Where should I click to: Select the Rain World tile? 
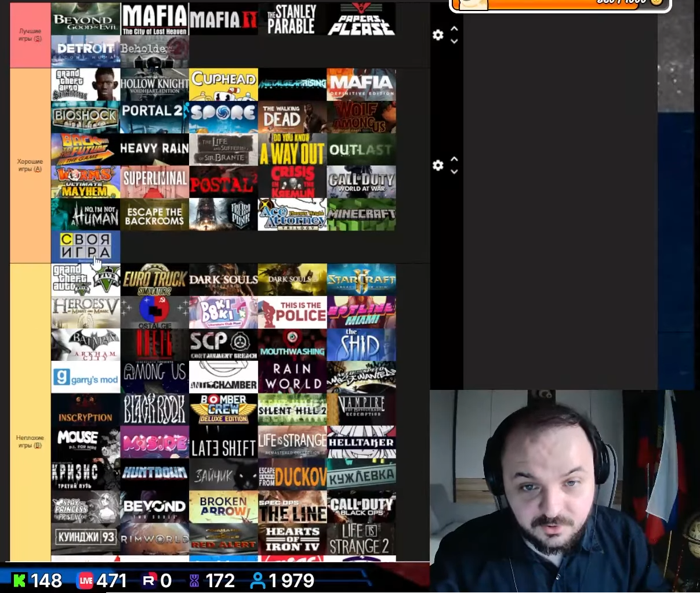[x=292, y=377]
